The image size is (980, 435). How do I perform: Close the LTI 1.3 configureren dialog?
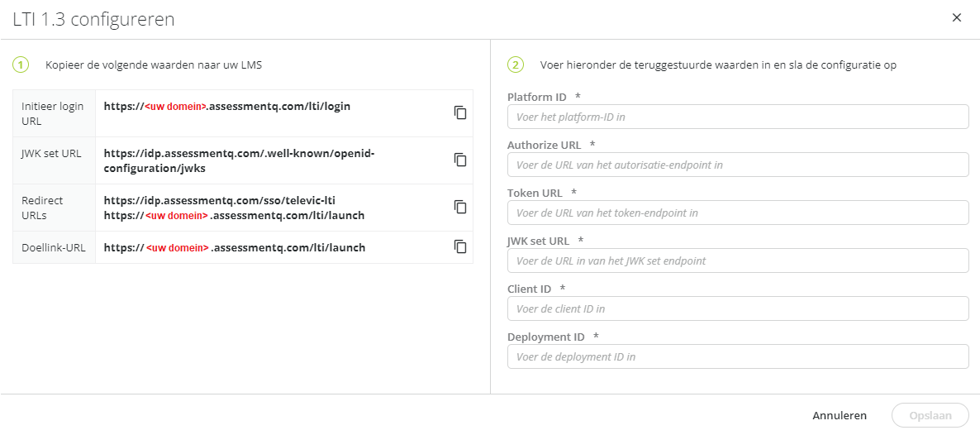[956, 18]
